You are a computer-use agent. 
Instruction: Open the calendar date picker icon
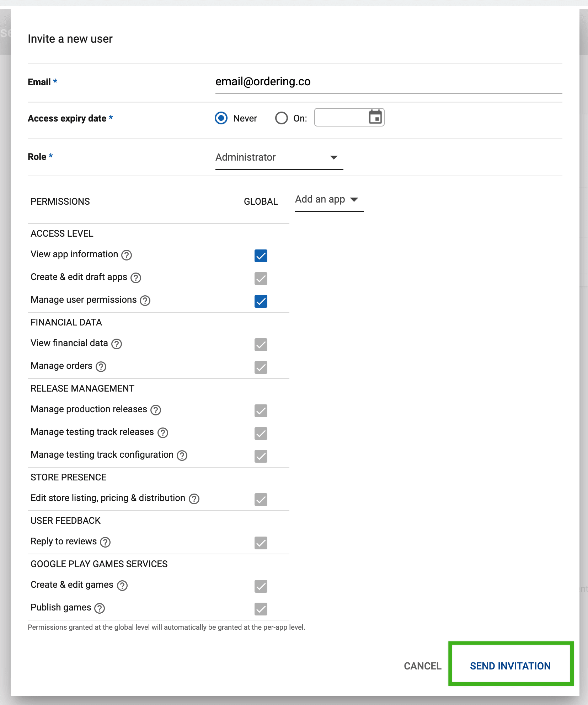click(375, 117)
